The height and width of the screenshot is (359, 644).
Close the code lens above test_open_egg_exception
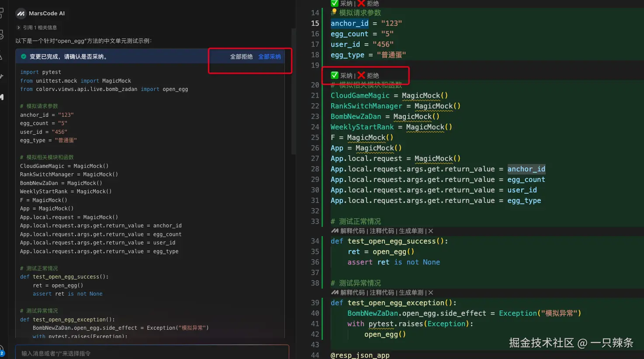point(431,293)
